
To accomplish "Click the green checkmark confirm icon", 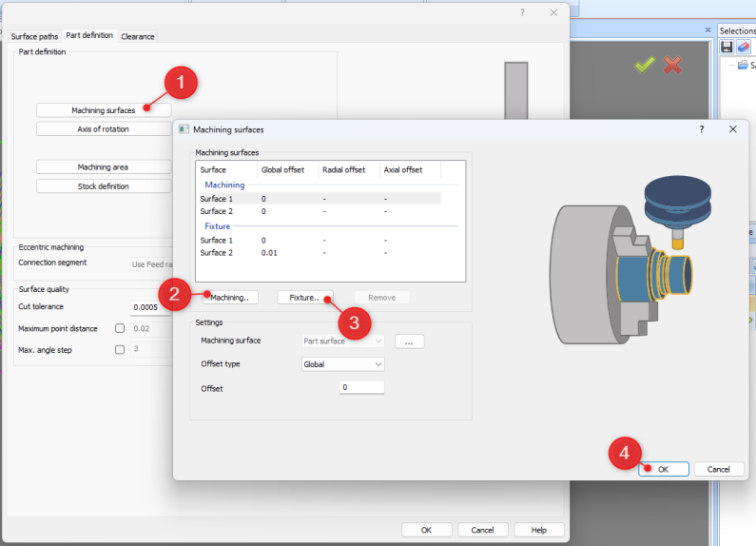I will [x=645, y=65].
